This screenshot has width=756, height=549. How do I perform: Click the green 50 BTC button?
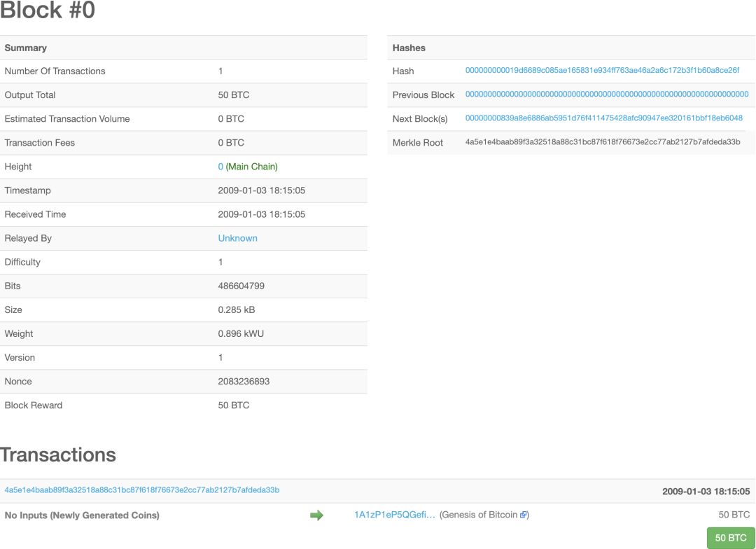pyautogui.click(x=730, y=537)
